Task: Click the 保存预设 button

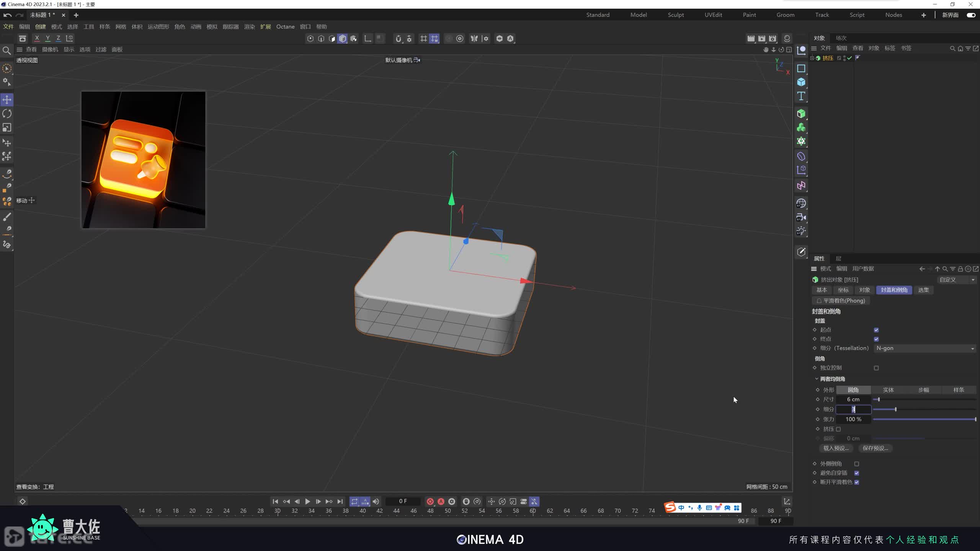Action: click(x=875, y=448)
